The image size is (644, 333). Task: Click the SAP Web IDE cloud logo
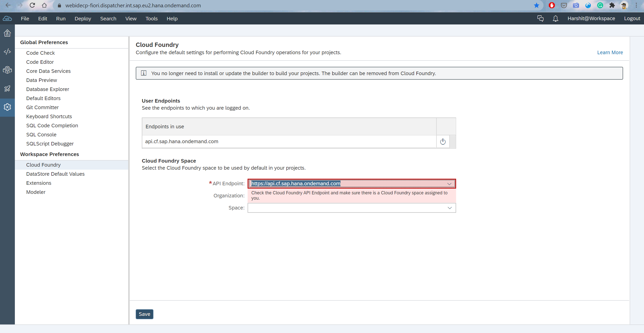pos(7,18)
